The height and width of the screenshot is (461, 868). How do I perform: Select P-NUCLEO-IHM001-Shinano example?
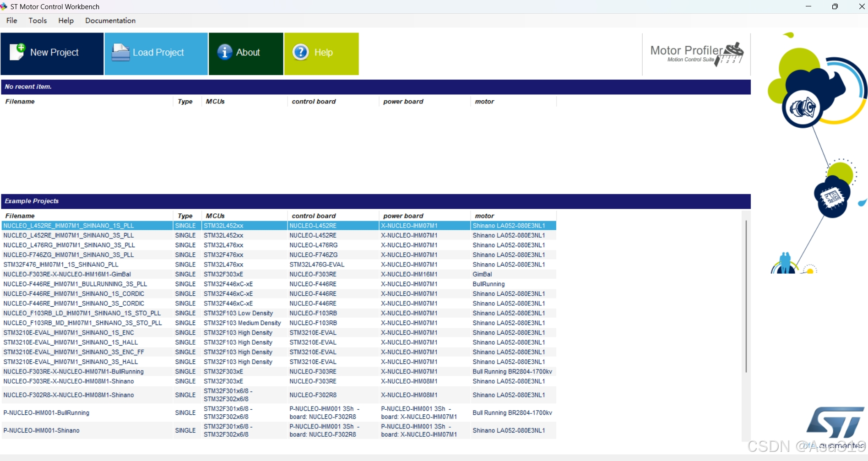(x=279, y=430)
